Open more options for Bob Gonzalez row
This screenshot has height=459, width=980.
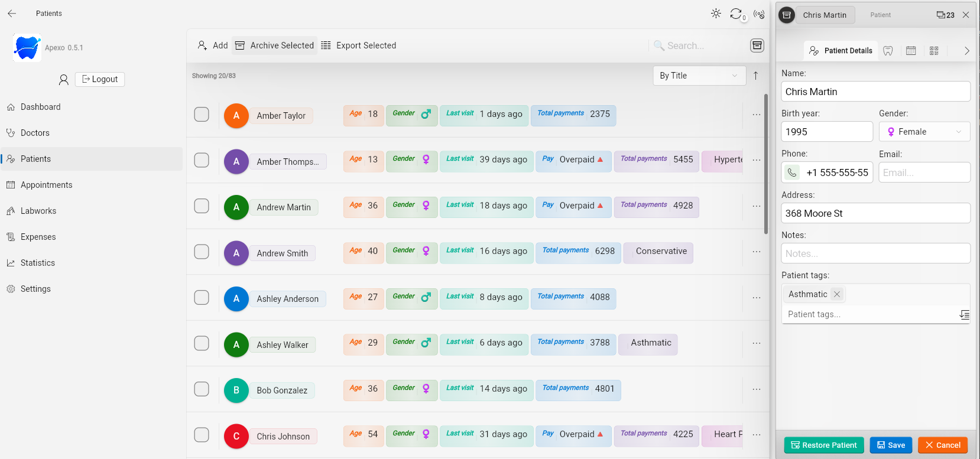pos(757,389)
